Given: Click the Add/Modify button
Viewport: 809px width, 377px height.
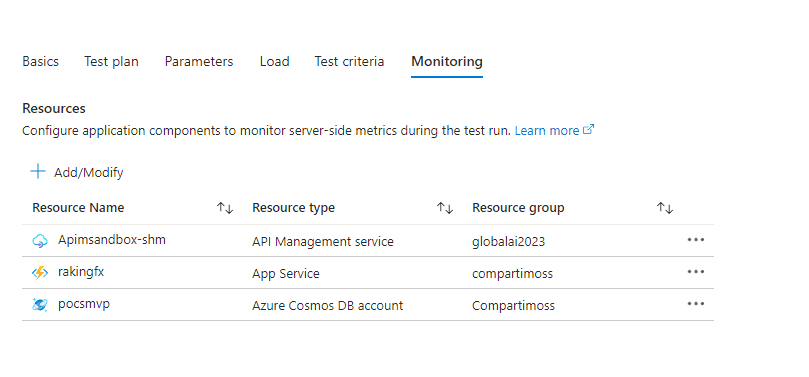Looking at the screenshot, I should (x=77, y=172).
